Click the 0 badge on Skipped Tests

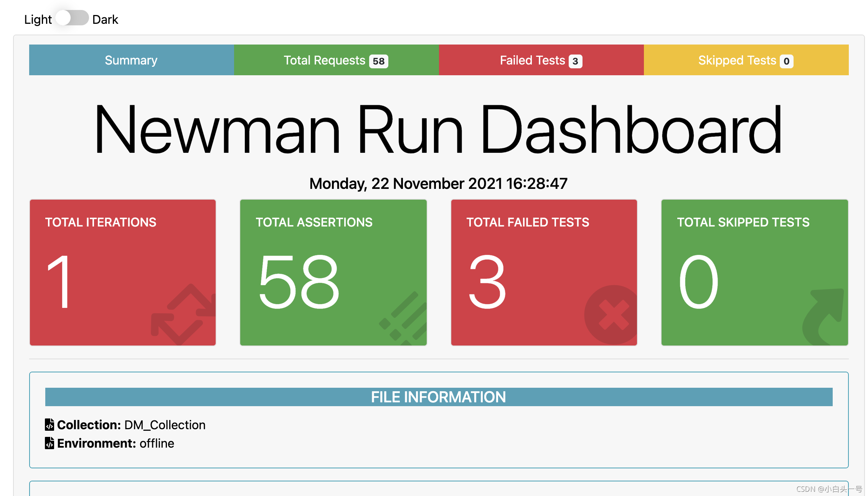tap(786, 61)
